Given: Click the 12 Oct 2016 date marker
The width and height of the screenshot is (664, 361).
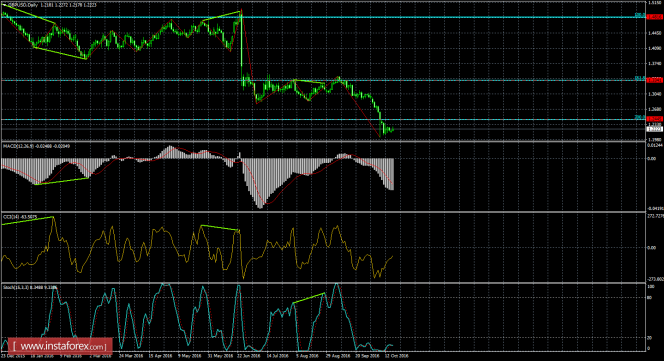Looking at the screenshot, I should pos(395,356).
